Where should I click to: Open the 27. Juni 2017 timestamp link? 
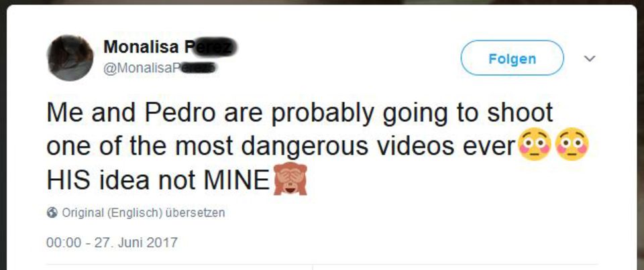coord(112,242)
